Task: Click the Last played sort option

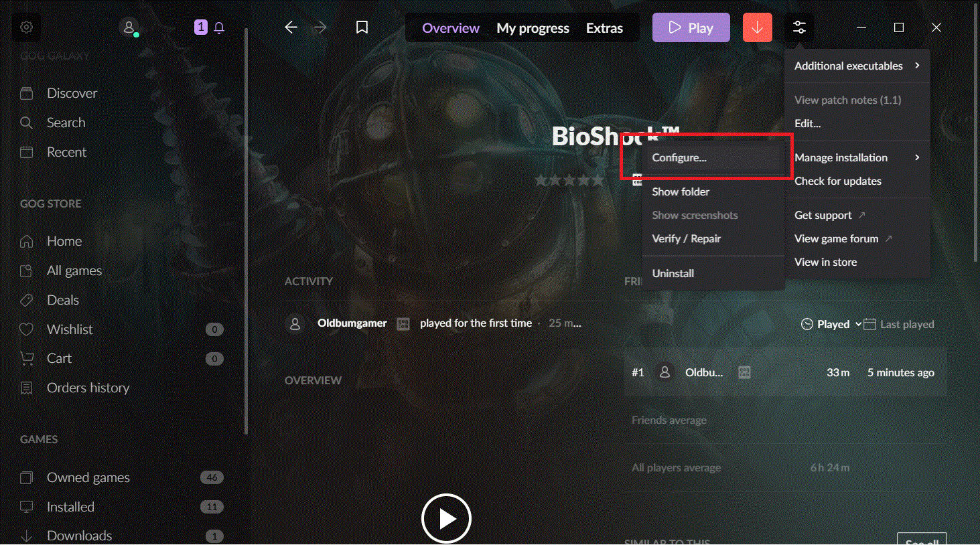Action: pyautogui.click(x=899, y=324)
